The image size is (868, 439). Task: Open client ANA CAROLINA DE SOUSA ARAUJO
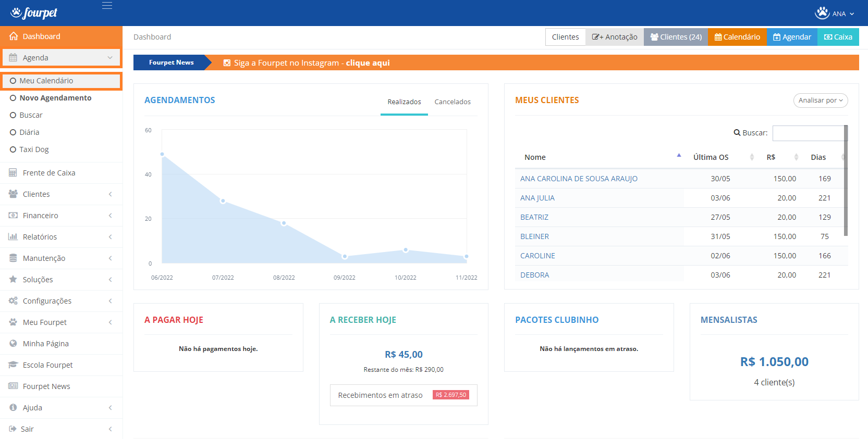579,179
